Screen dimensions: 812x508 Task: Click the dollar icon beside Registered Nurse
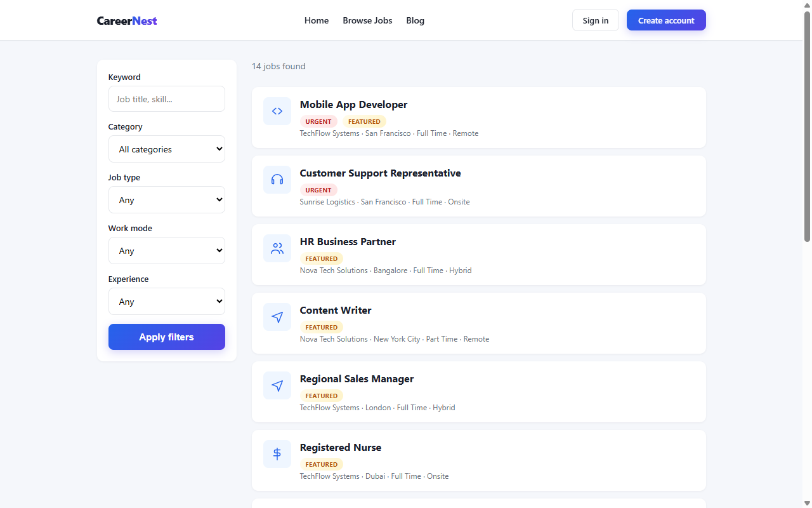point(277,454)
